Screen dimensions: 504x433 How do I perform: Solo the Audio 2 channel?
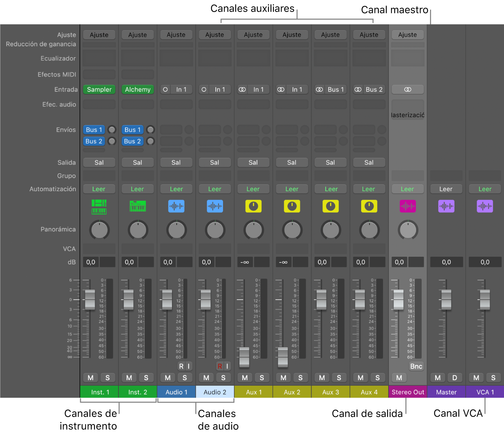tap(223, 378)
